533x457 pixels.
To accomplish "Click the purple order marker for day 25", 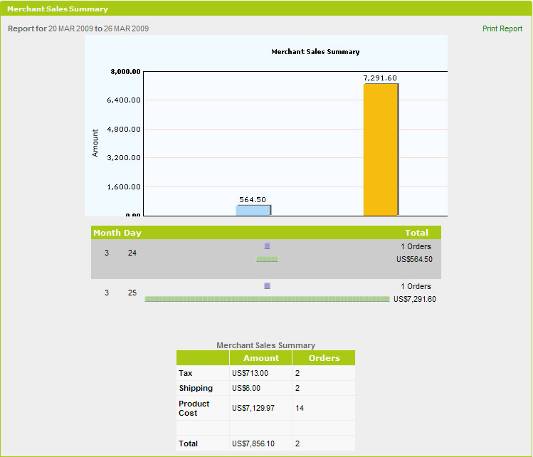I will coord(267,286).
